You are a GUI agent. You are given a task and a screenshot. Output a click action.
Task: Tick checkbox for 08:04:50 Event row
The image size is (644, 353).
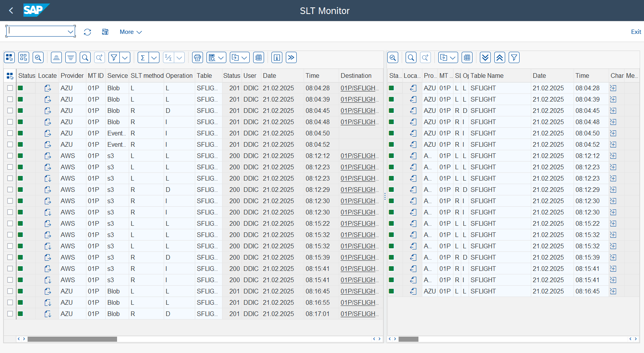[x=10, y=133]
